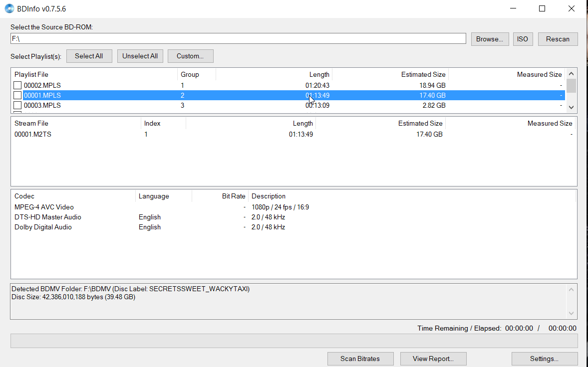The width and height of the screenshot is (588, 367).
Task: Click the Codec column header
Action: point(73,196)
